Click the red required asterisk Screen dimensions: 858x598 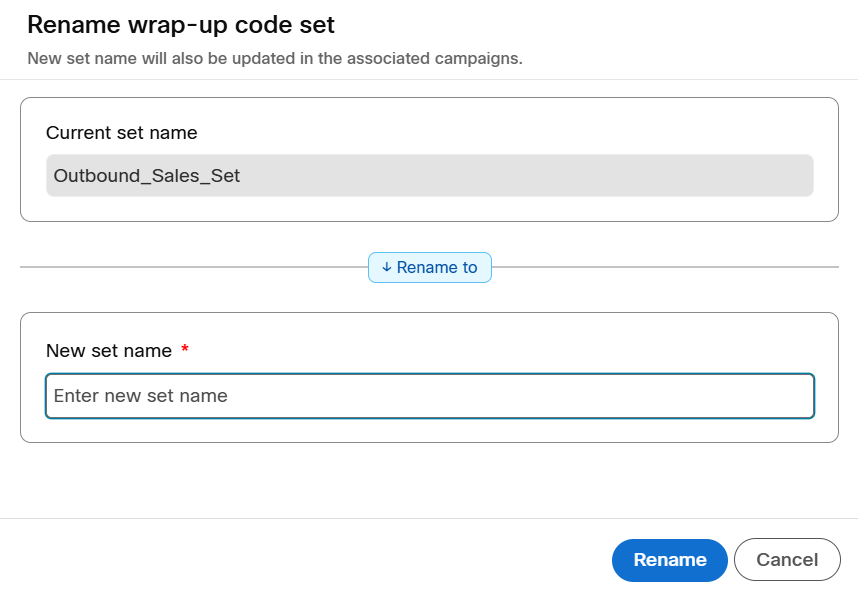point(184,350)
